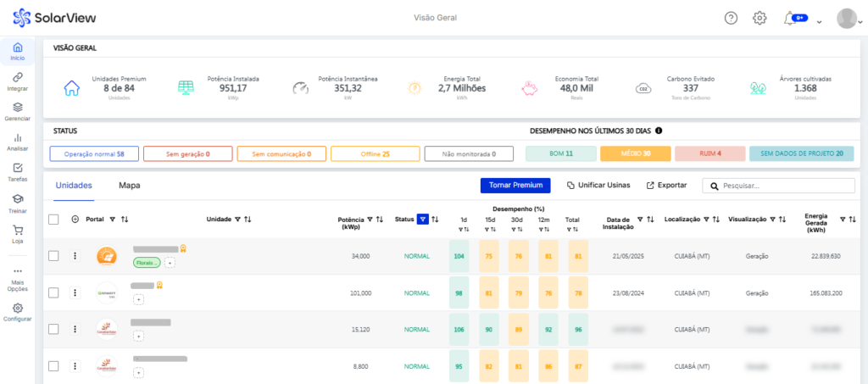Click the Exportar link
Screen dimensions: 868x384
[666, 185]
